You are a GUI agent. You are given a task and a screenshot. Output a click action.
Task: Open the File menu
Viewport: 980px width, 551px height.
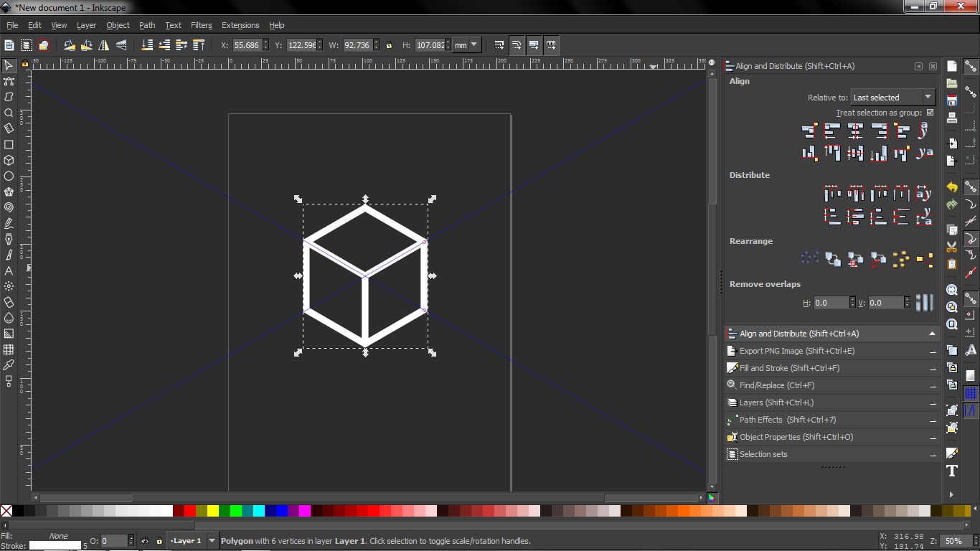tap(12, 25)
